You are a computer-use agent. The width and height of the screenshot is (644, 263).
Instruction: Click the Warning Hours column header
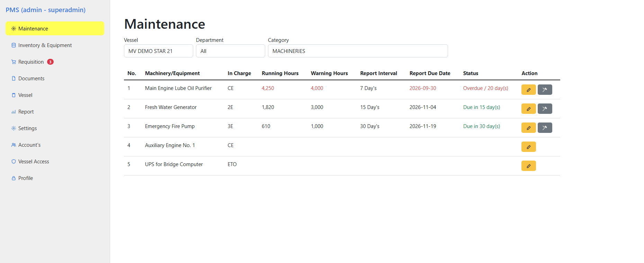(x=329, y=73)
